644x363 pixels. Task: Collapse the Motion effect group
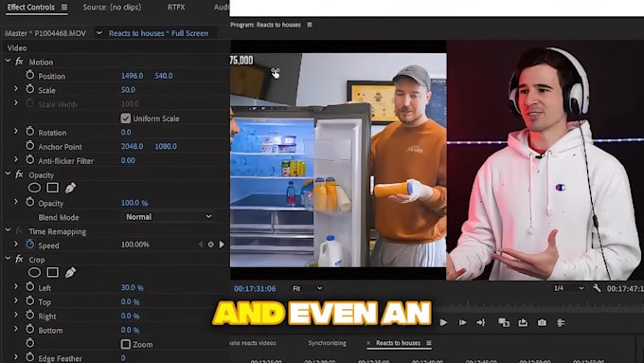[8, 61]
